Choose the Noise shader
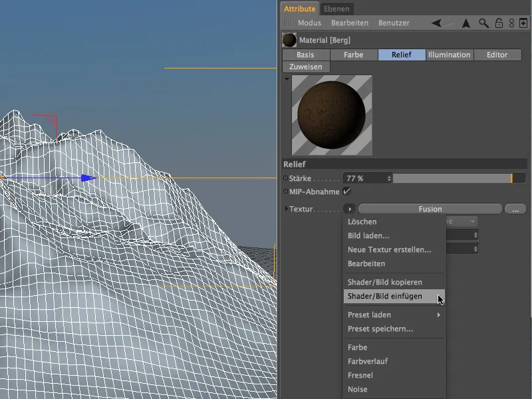Screen dimensions: 532x399 coord(394,389)
